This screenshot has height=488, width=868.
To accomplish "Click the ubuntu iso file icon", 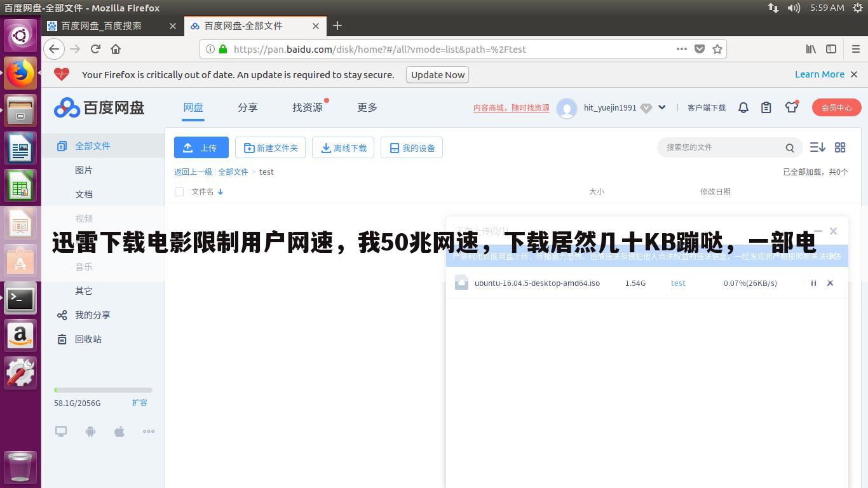I will click(462, 283).
